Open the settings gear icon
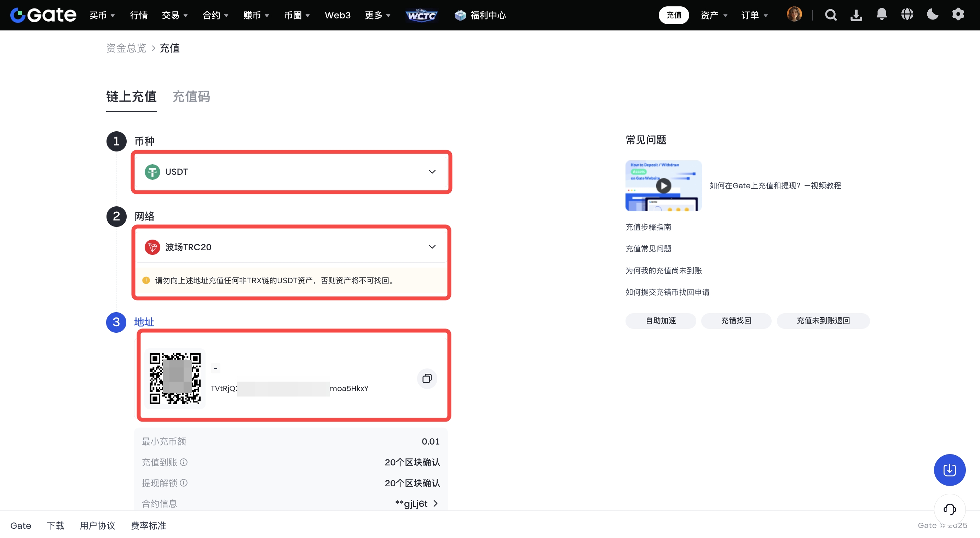Image resolution: width=980 pixels, height=538 pixels. (958, 15)
